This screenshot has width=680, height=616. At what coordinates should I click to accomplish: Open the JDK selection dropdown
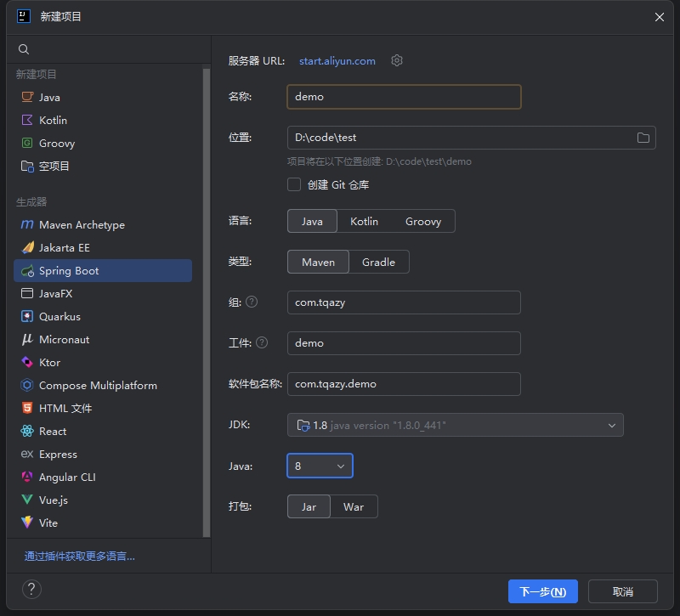[x=456, y=425]
